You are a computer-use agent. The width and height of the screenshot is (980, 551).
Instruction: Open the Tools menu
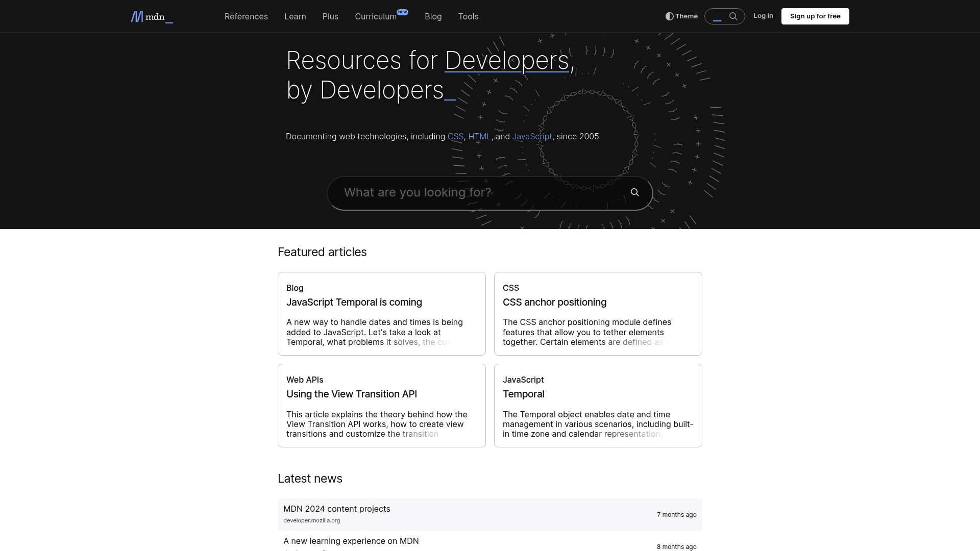468,17
